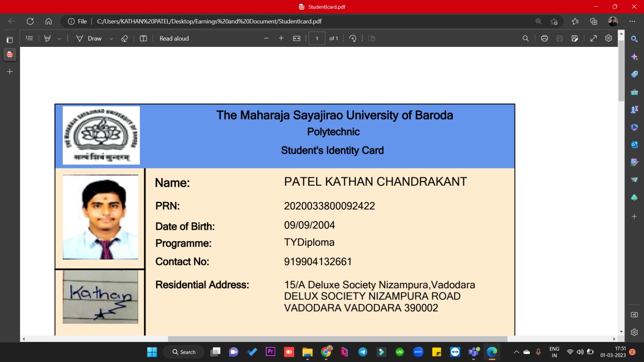Enter full screen PDF view

pos(593,38)
